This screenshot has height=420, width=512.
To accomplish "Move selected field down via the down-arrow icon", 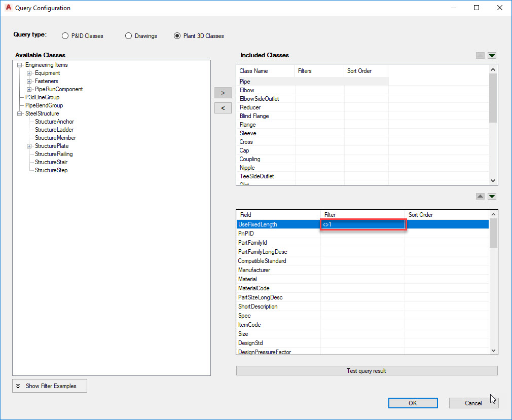I will (x=492, y=196).
